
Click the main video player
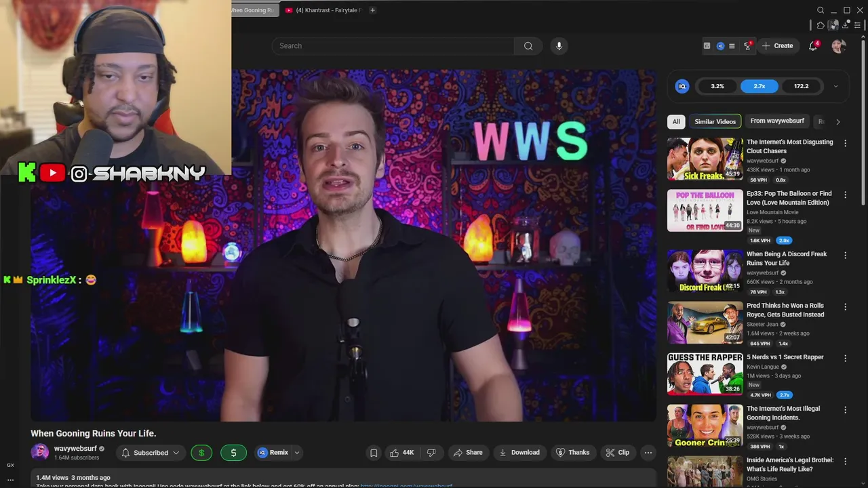(343, 245)
